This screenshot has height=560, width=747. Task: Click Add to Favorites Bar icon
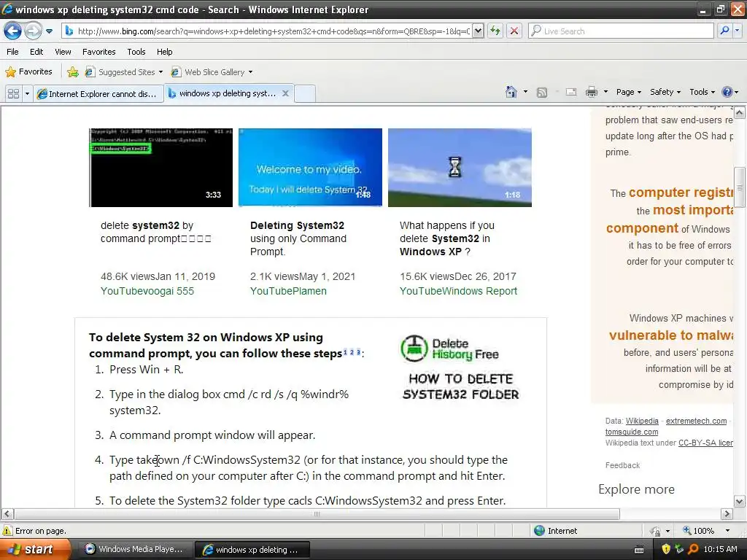(x=73, y=72)
